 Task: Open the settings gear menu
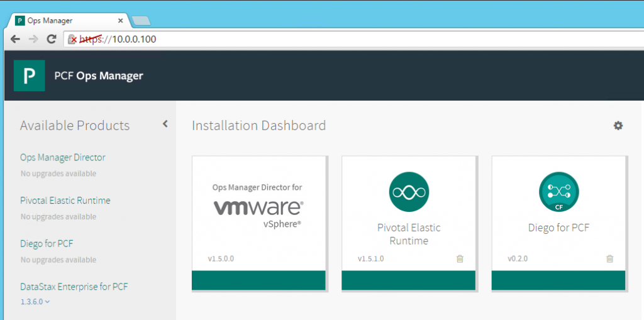618,126
